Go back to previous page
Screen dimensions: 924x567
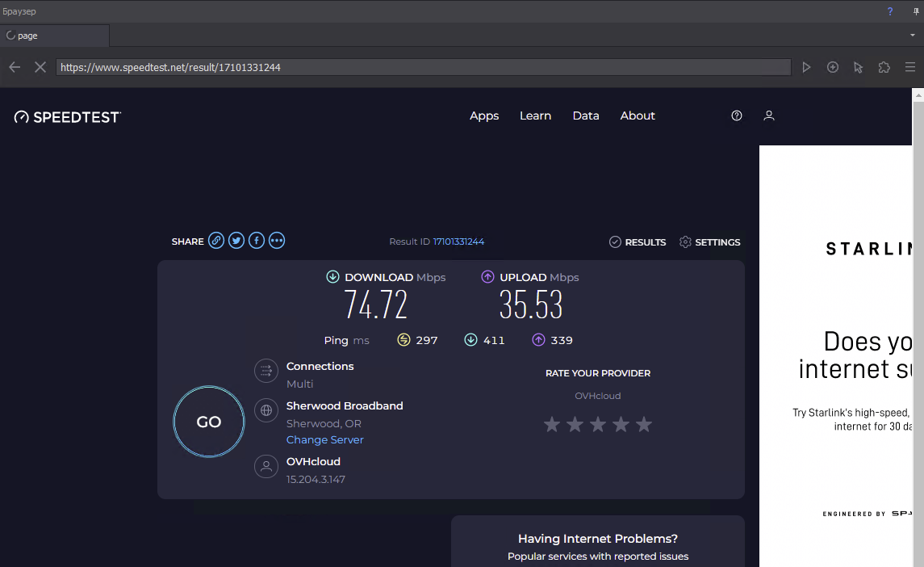click(15, 67)
